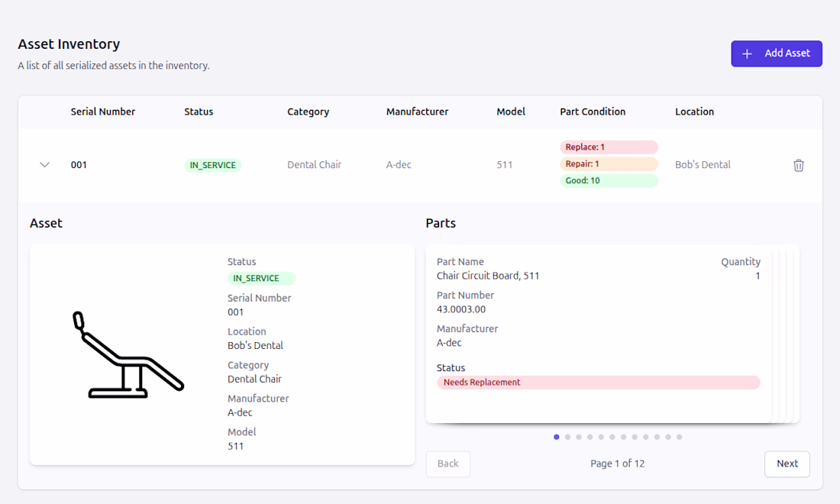Click the Back pagination button
Image resolution: width=840 pixels, height=504 pixels.
tap(448, 464)
